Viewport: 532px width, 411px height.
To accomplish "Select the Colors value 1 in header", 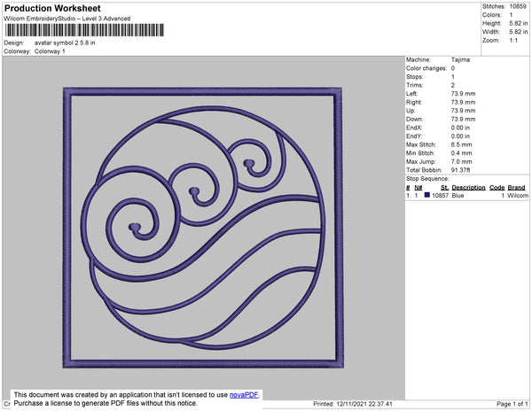I will [511, 15].
